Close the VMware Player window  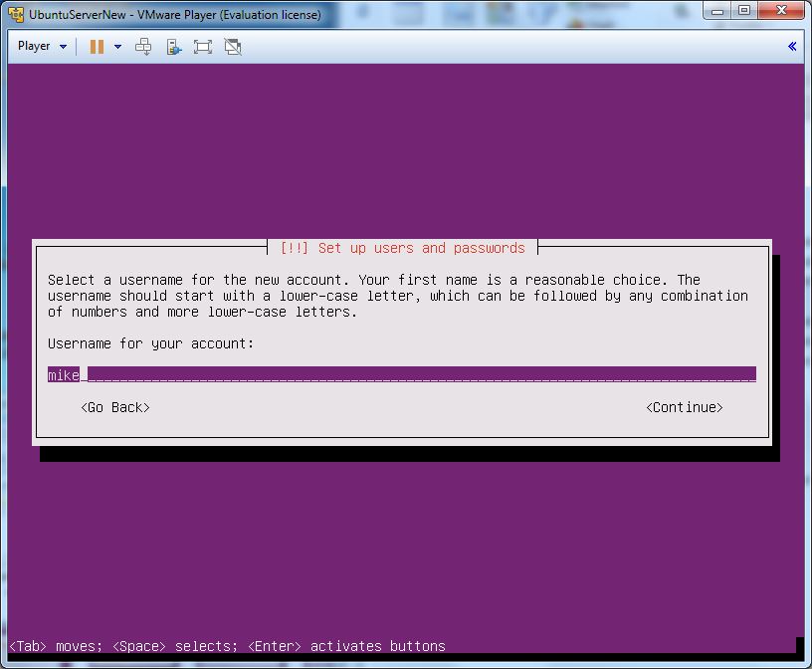coord(780,11)
